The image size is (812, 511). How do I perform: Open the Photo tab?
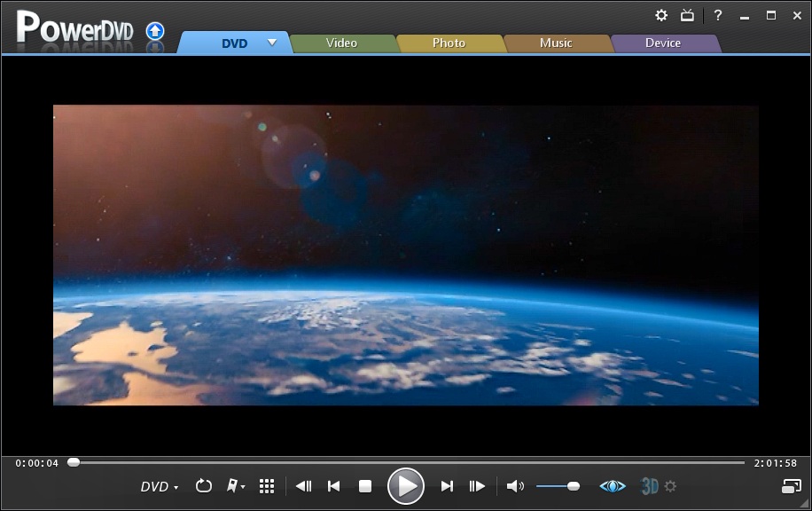point(449,43)
